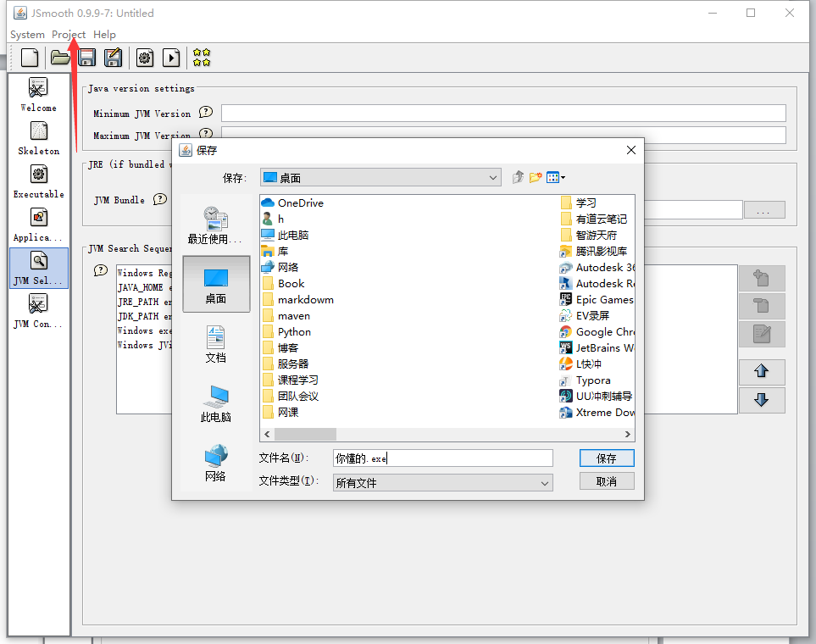Open the Help menu
Screen dimensions: 816x644
tap(104, 35)
